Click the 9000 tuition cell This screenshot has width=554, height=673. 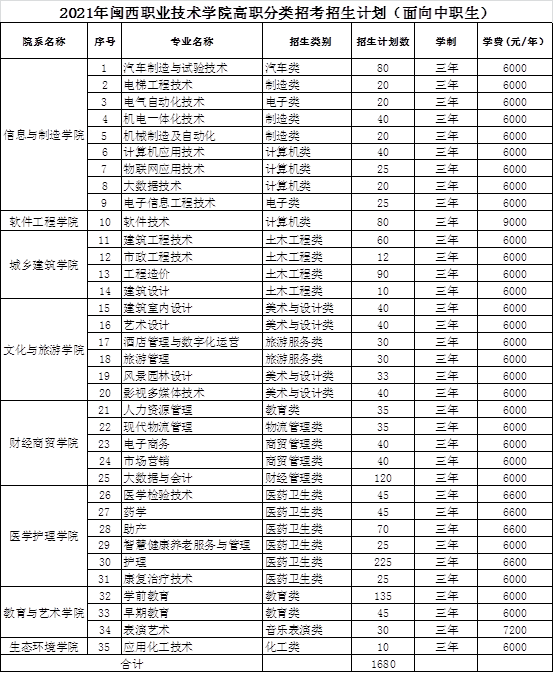[x=515, y=221]
